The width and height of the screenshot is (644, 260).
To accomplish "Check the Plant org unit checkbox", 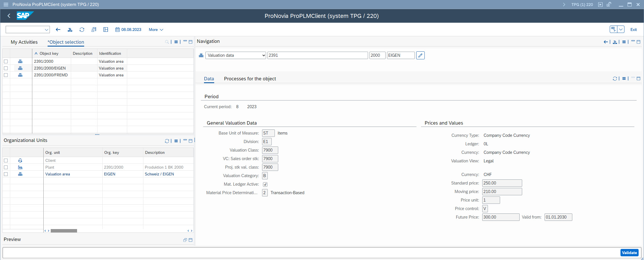I will pyautogui.click(x=6, y=167).
